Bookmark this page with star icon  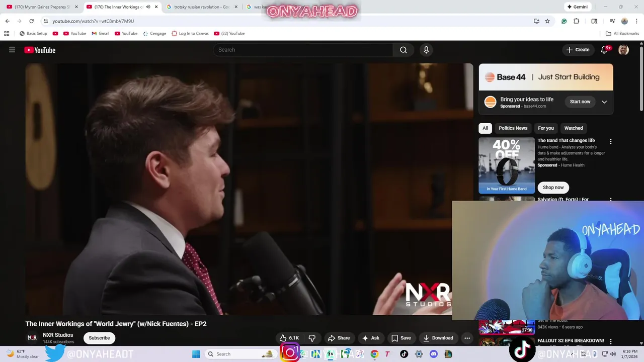click(547, 21)
